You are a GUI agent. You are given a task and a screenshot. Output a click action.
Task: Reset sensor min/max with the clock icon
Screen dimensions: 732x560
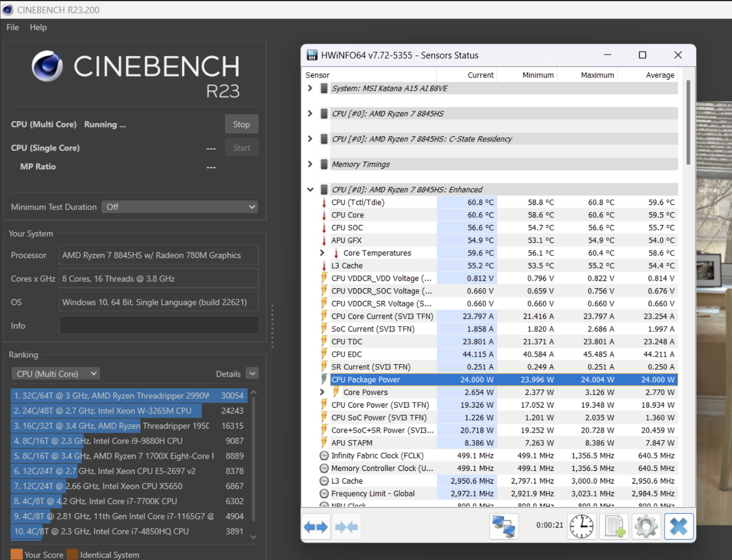(581, 526)
